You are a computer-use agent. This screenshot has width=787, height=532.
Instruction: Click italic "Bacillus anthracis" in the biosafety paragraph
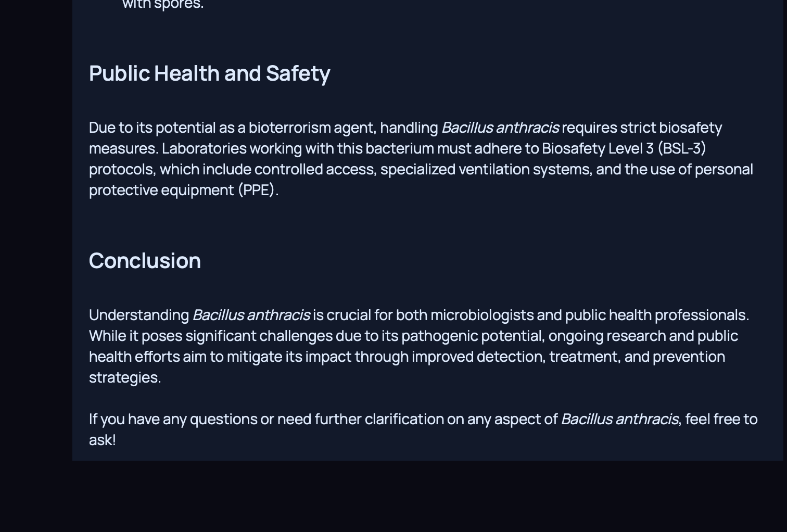500,128
